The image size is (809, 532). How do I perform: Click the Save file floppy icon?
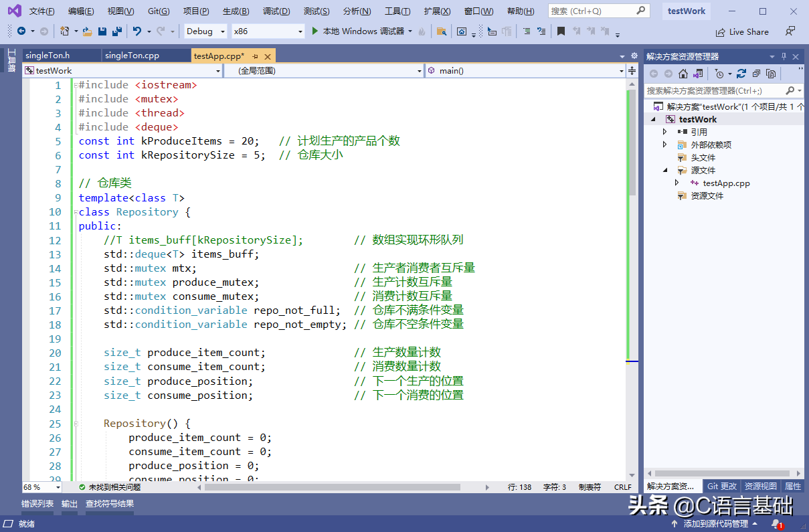click(x=102, y=31)
